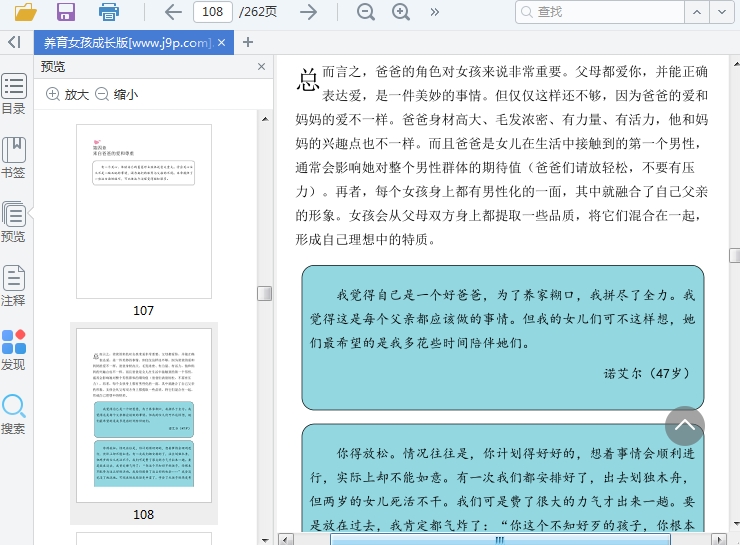Zoom in with the plus magnifier icon
Image resolution: width=740 pixels, height=545 pixels.
pyautogui.click(x=401, y=12)
